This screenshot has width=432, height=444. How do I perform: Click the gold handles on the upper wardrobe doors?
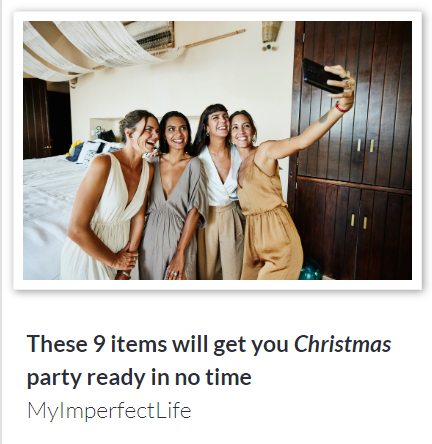(365, 146)
